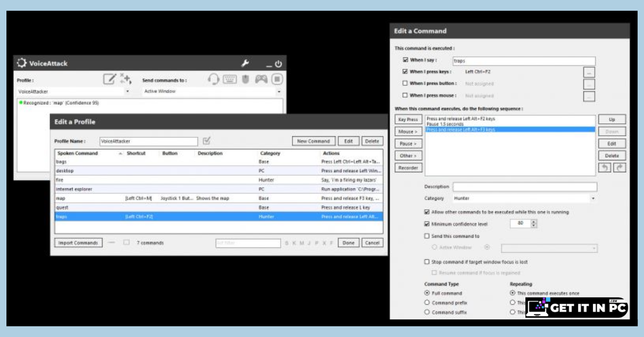Screen dimensions: 644x337
Task: Click the Import Commands button
Action: point(78,243)
